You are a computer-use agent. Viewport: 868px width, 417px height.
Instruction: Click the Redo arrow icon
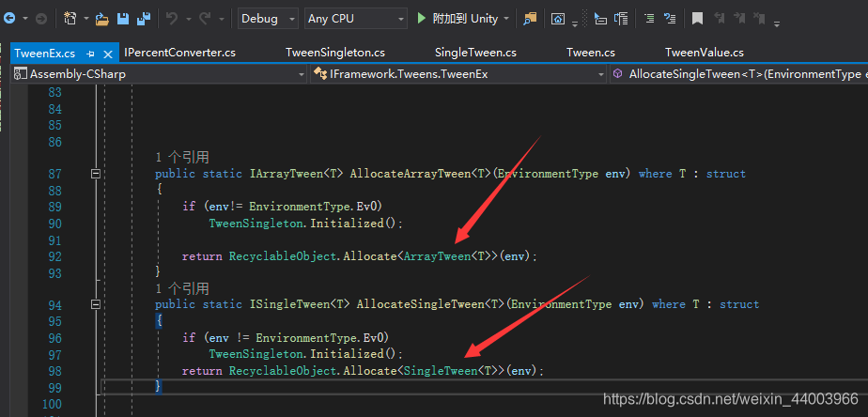click(205, 18)
